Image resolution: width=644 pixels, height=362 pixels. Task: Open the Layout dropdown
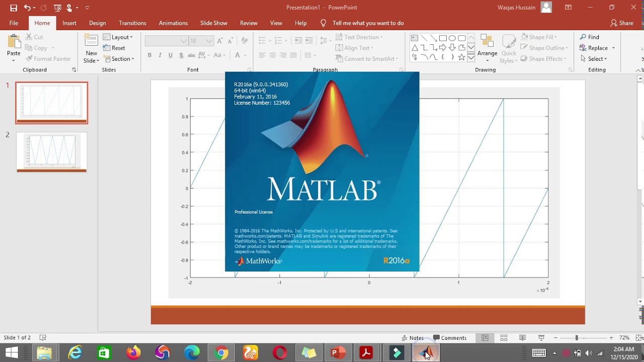118,37
